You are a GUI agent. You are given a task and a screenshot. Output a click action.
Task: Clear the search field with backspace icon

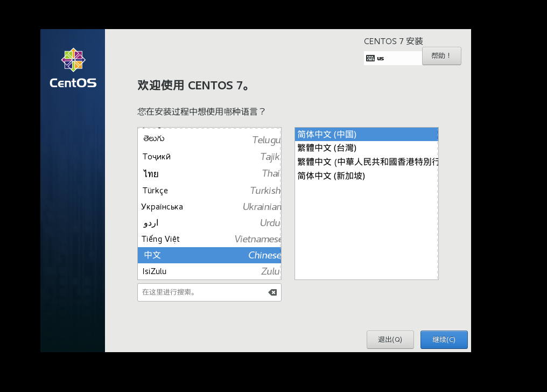coord(272,292)
